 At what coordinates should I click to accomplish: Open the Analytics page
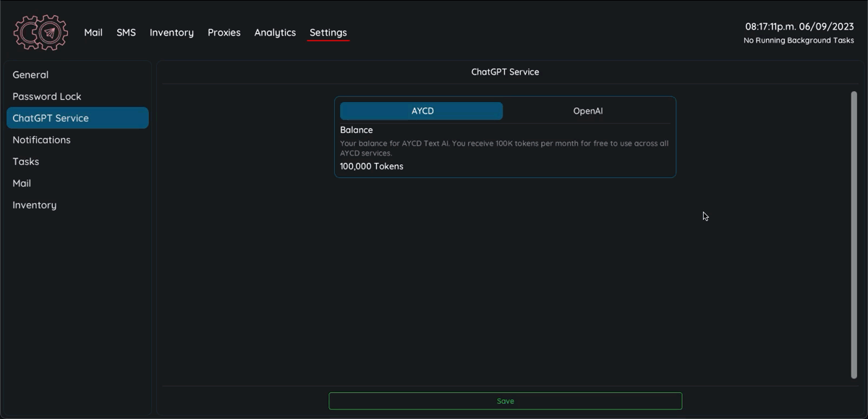[x=275, y=33]
